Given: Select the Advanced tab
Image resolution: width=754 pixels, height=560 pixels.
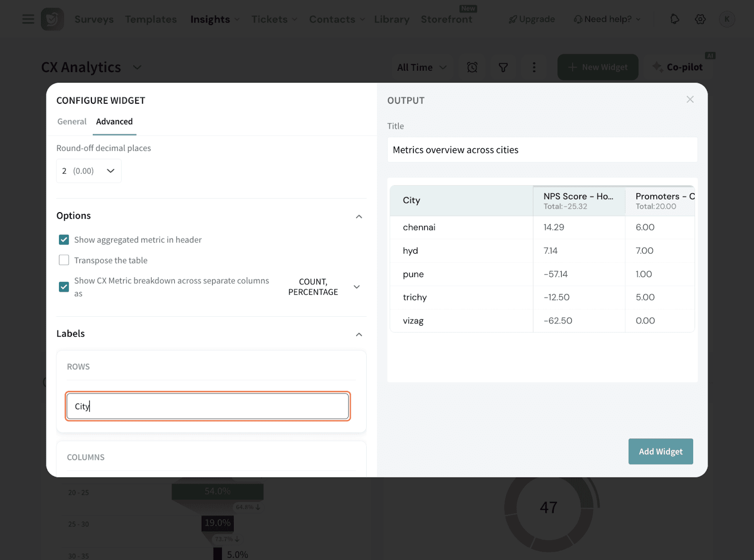Looking at the screenshot, I should 115,122.
